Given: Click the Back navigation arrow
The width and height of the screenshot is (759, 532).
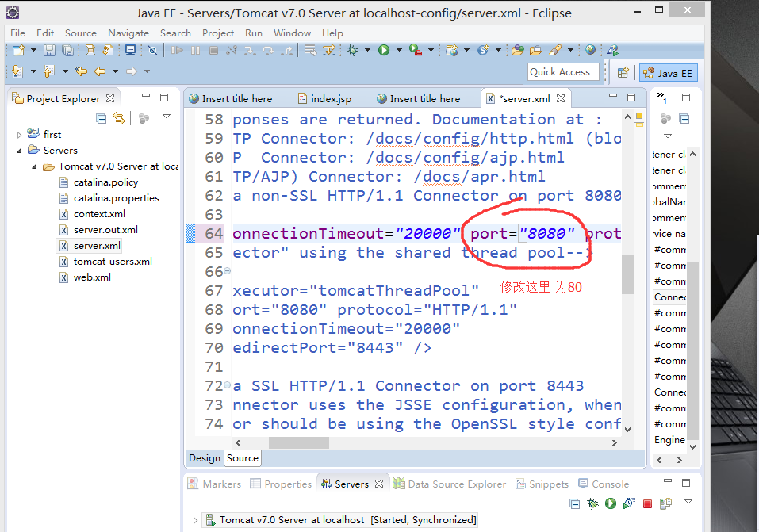Looking at the screenshot, I should point(100,71).
